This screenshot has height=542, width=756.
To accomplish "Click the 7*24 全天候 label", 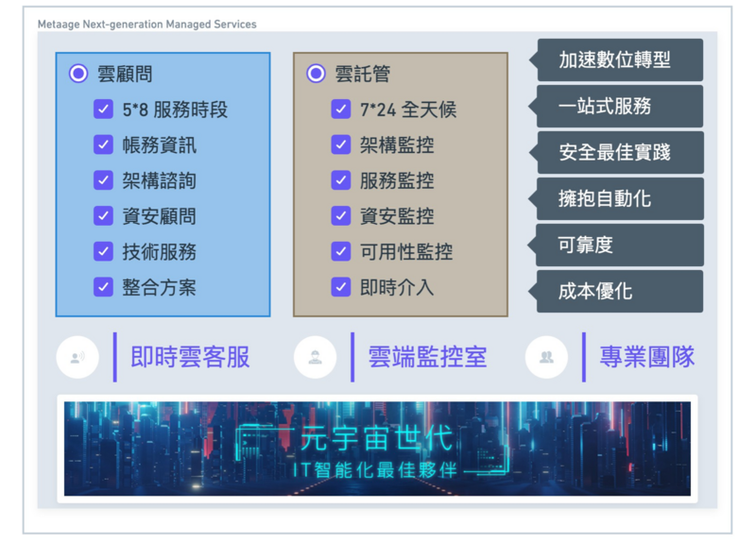I will [x=408, y=110].
